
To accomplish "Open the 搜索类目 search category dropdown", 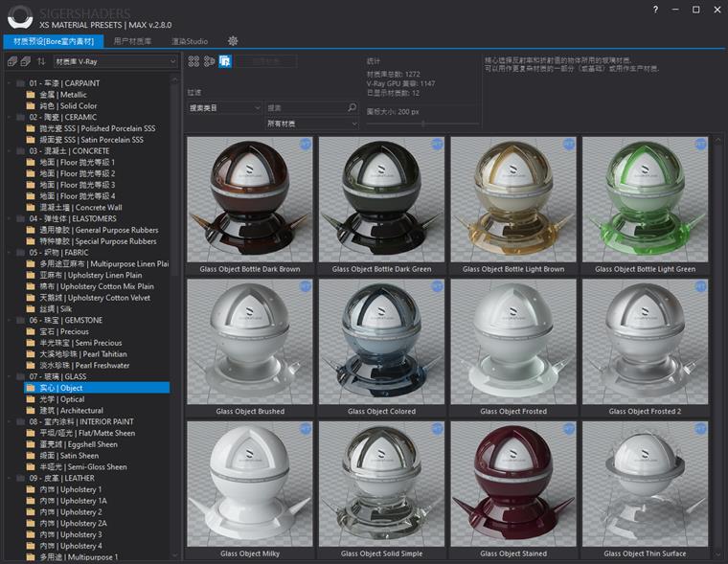I will 225,107.
